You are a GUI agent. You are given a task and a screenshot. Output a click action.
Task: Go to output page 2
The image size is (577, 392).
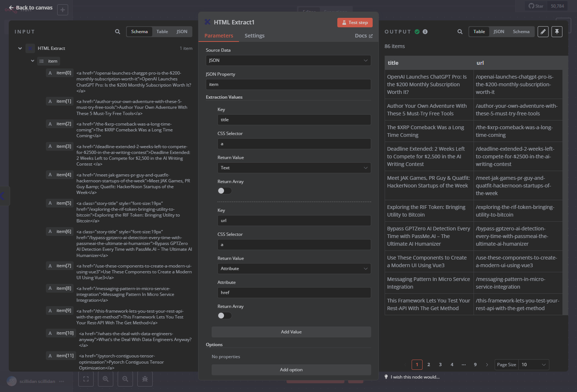click(429, 365)
